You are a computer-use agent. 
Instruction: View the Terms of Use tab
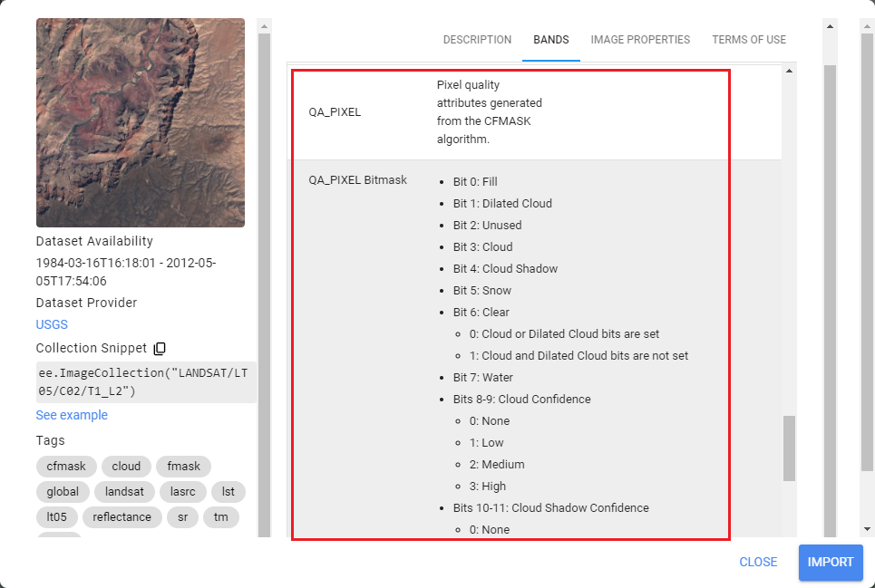click(749, 40)
